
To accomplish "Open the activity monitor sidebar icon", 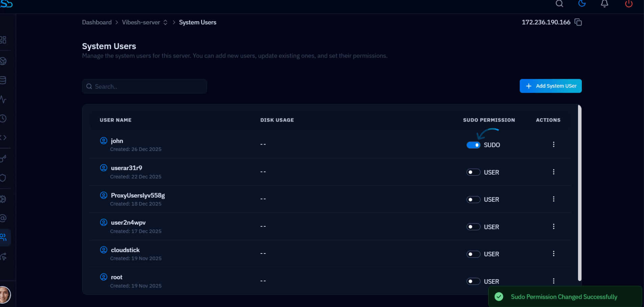I will [x=3, y=100].
